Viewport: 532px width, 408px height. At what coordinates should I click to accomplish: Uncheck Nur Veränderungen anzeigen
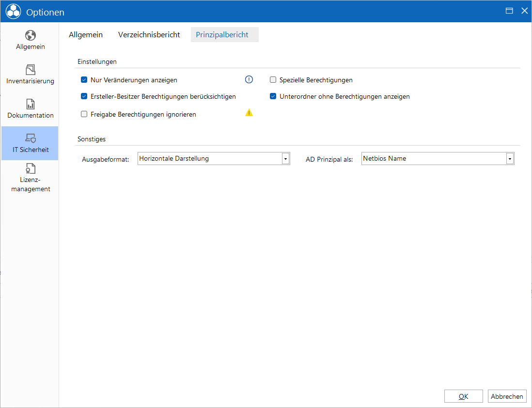(x=84, y=80)
